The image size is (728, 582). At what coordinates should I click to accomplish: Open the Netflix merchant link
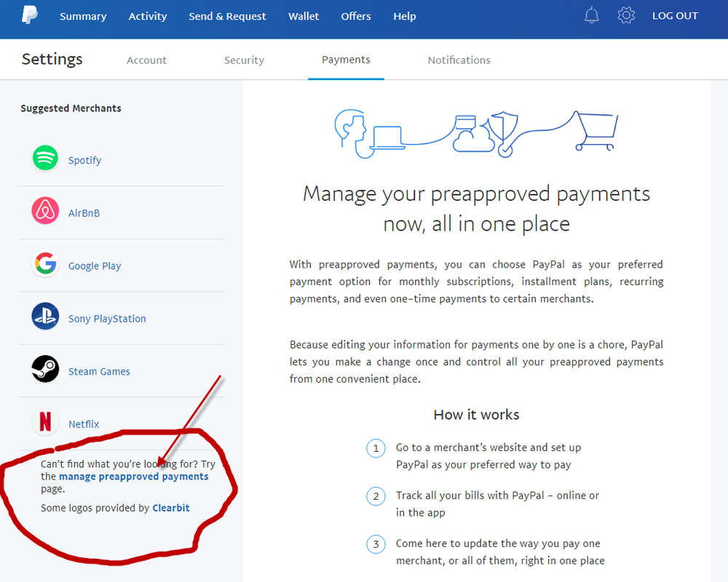coord(84,424)
